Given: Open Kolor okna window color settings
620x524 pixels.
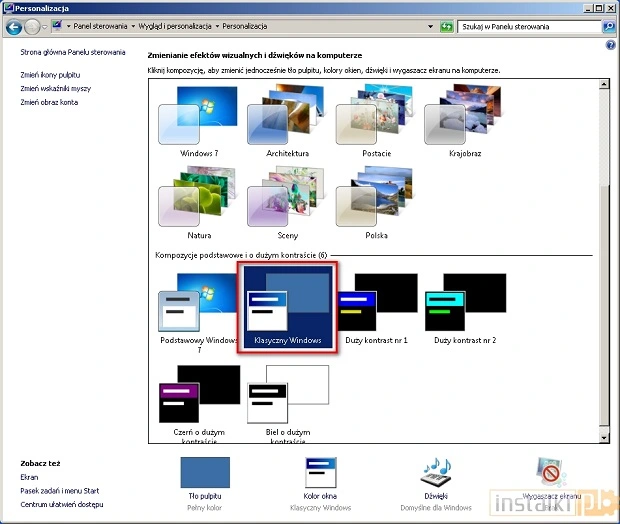Looking at the screenshot, I should click(x=320, y=484).
